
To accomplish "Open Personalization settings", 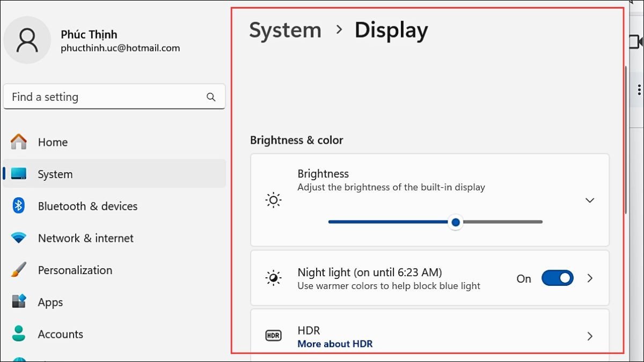I will [x=75, y=270].
